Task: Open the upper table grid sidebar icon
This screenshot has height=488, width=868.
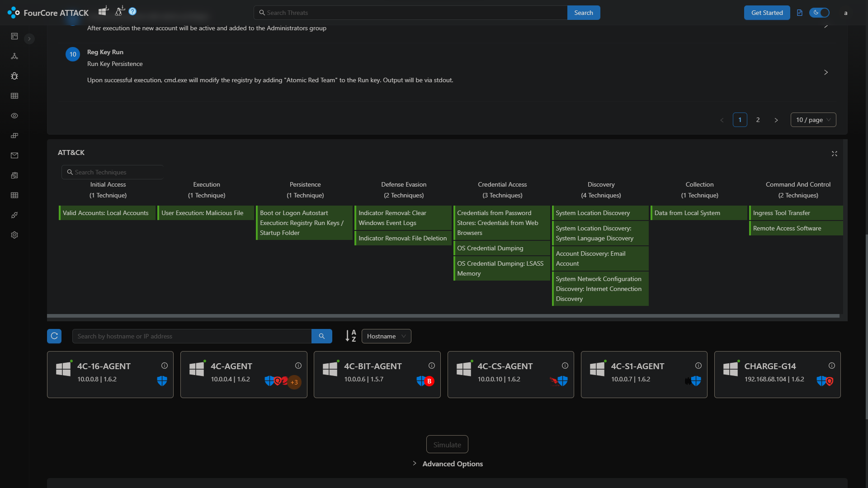Action: (x=14, y=96)
